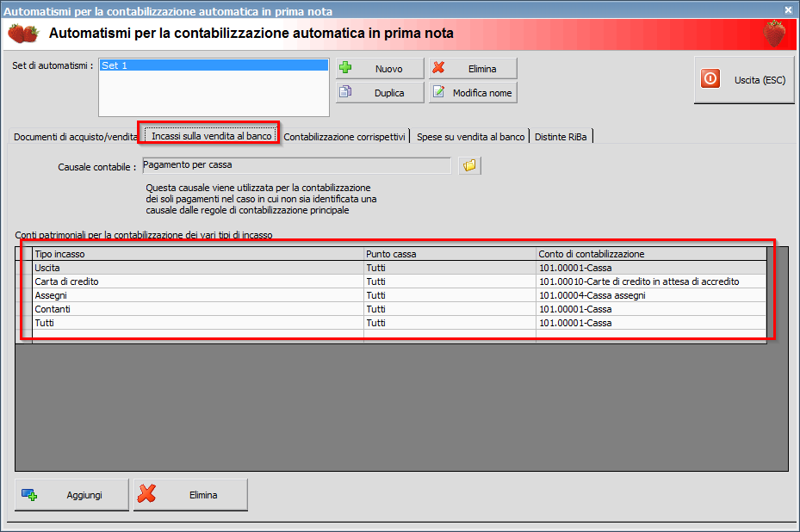Screen dimensions: 800x532
Task: Click the copy-pages icon on Duplica
Action: tap(345, 91)
